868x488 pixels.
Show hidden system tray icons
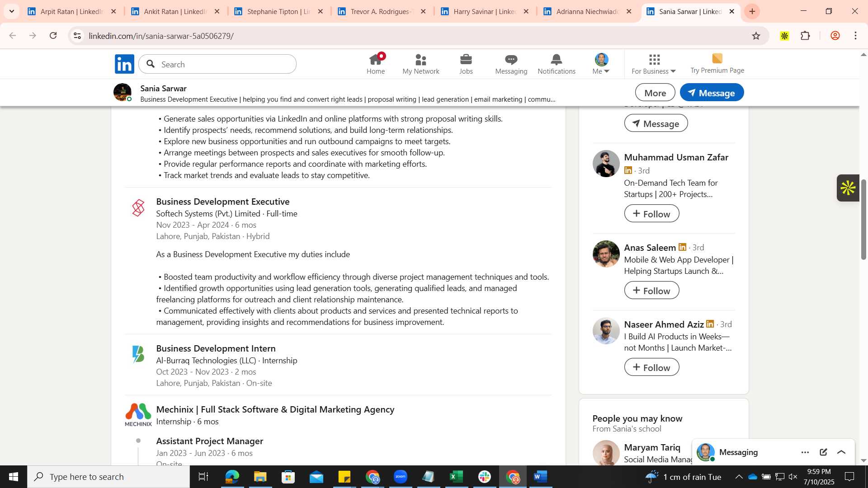tap(739, 477)
